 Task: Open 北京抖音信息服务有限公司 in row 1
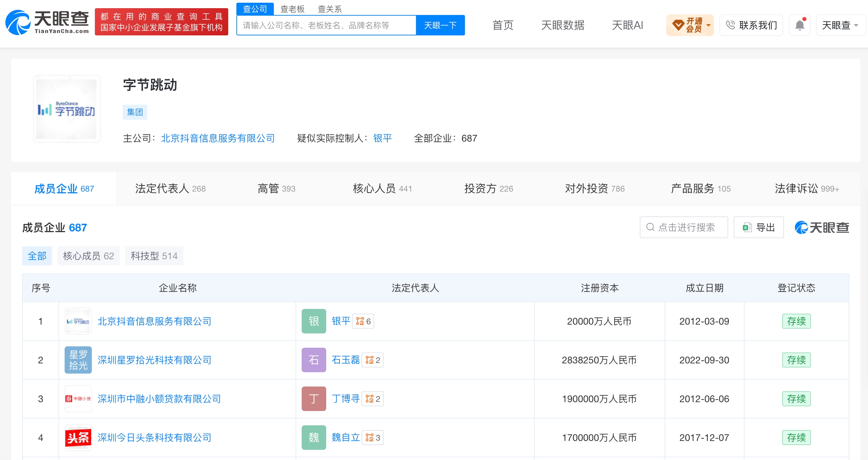click(x=154, y=321)
